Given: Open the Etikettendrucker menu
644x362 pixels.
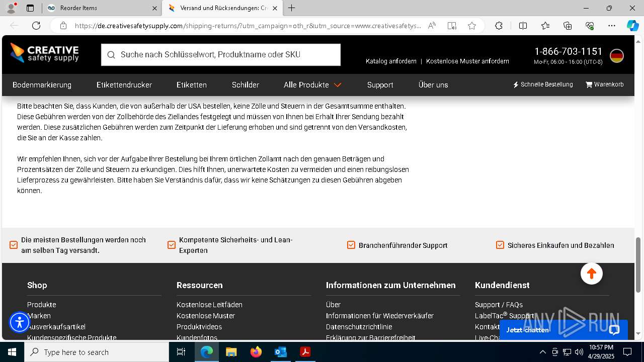Looking at the screenshot, I should [124, 85].
